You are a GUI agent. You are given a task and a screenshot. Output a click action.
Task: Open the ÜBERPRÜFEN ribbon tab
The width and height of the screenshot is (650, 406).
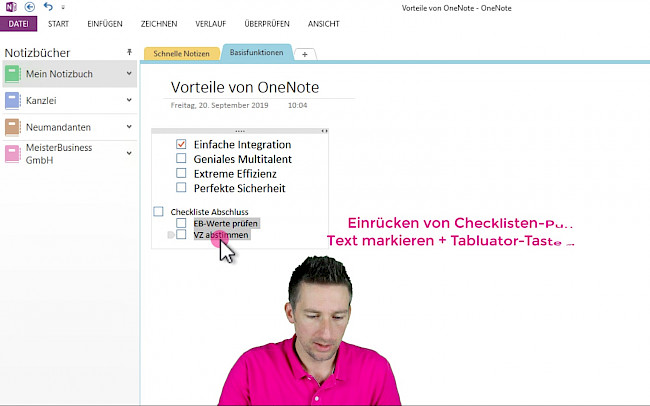tap(267, 24)
